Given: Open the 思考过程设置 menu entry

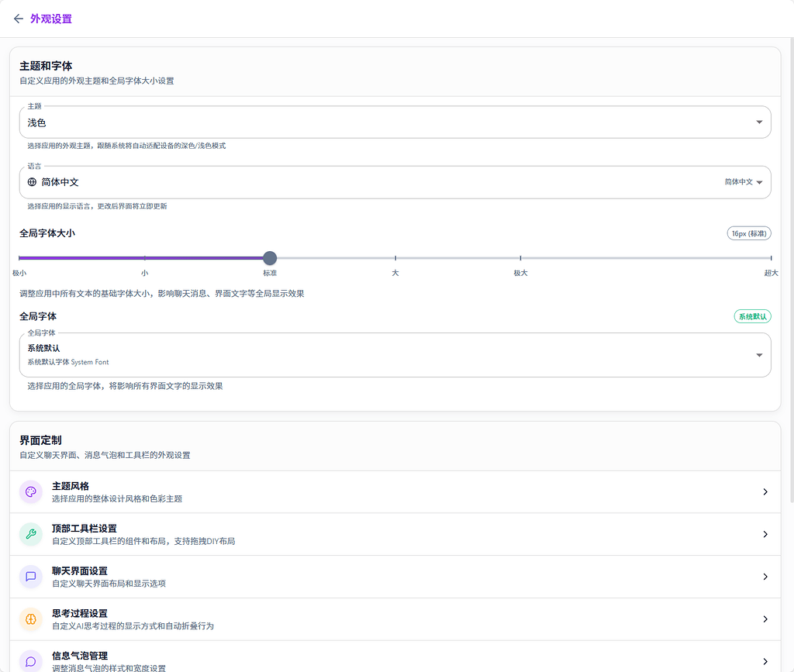Looking at the screenshot, I should click(395, 619).
